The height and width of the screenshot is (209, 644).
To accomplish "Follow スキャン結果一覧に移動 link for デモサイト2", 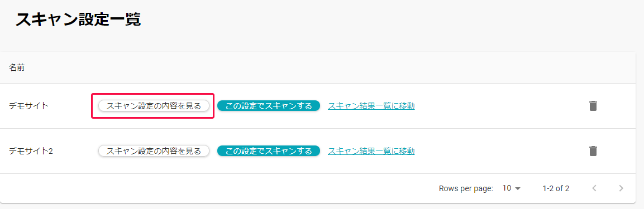I will (371, 151).
